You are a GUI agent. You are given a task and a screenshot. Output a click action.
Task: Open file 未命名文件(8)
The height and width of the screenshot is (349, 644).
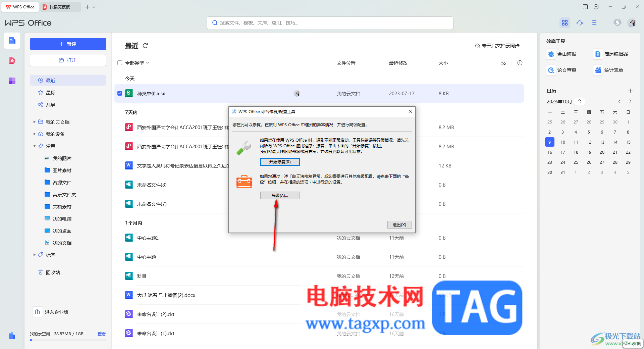[x=152, y=185]
